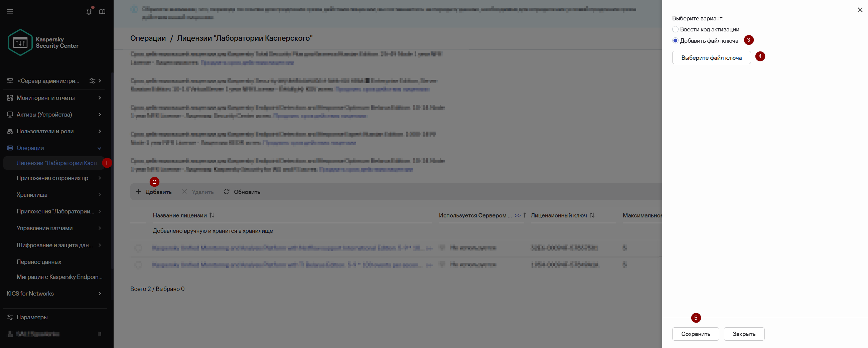The height and width of the screenshot is (348, 868).
Task: Click the sort arrow of Используется Сервером column
Action: (524, 215)
